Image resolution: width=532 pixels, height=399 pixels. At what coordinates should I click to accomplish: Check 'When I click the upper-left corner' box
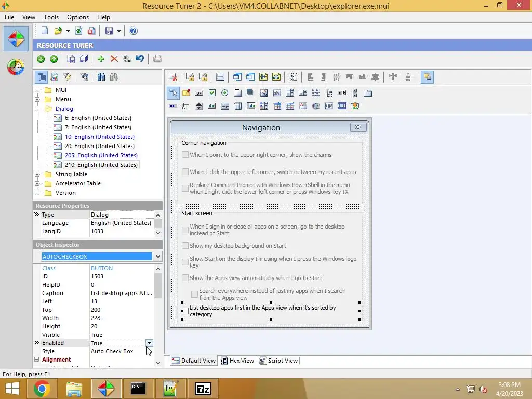(x=185, y=171)
